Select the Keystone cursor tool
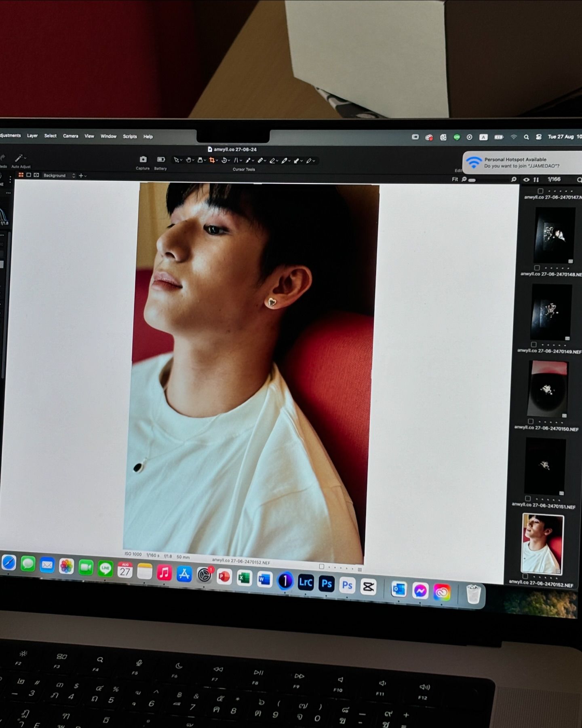 coord(236,160)
